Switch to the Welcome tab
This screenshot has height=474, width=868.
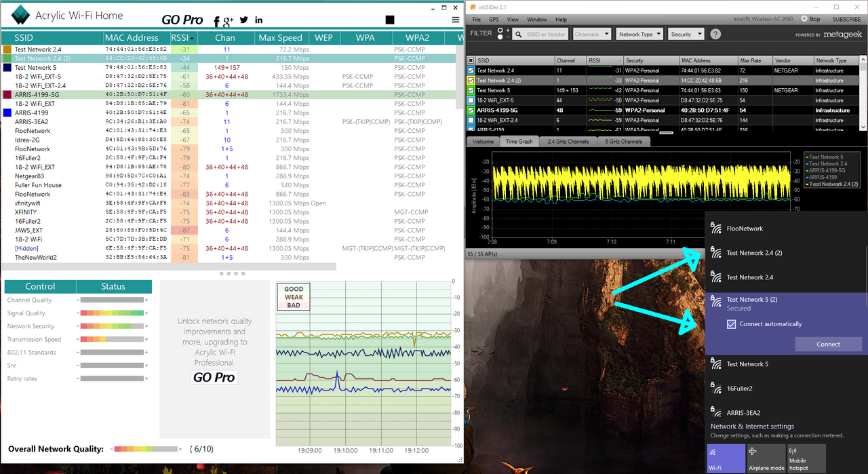coord(483,142)
